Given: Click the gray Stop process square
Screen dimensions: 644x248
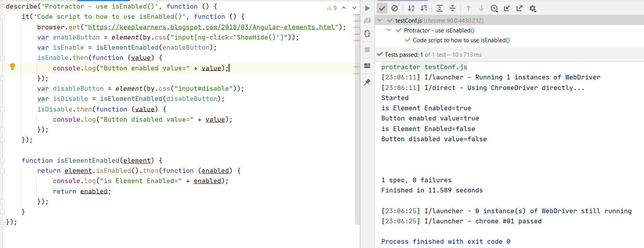Looking at the screenshot, I should coord(367,50).
